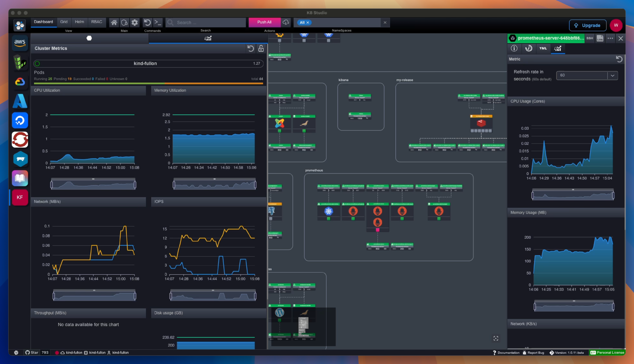Open the events history tab in pod panel
The height and width of the screenshot is (364, 634).
coord(529,48)
